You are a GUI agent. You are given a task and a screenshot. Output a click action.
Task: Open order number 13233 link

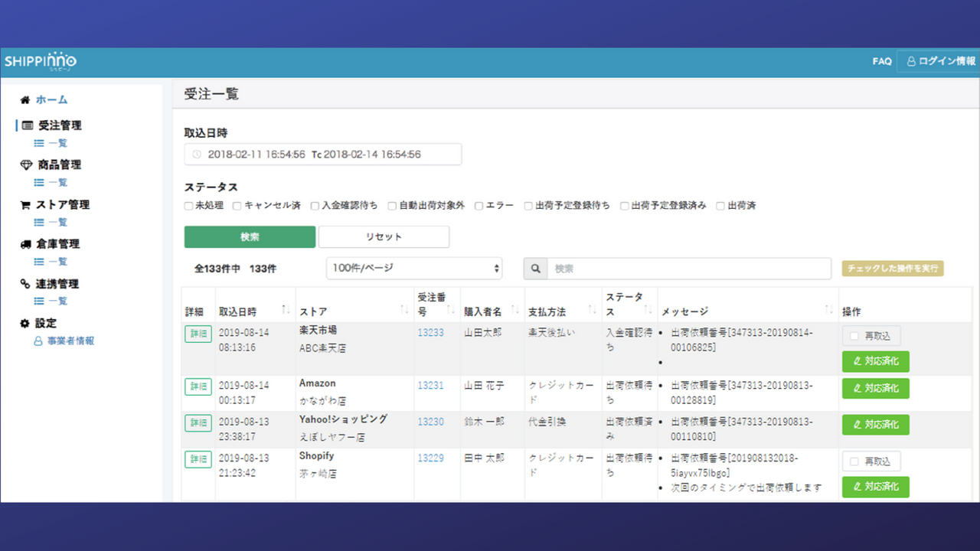[x=430, y=333]
